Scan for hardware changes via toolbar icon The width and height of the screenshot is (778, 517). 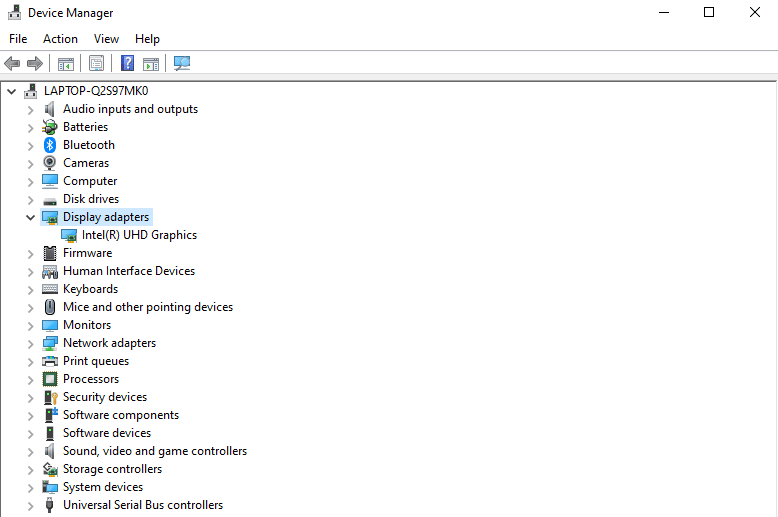point(182,63)
